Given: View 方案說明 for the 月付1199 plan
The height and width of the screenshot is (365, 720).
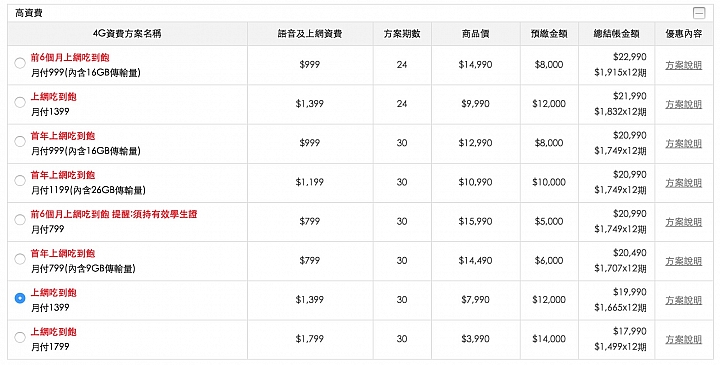Looking at the screenshot, I should click(684, 183).
